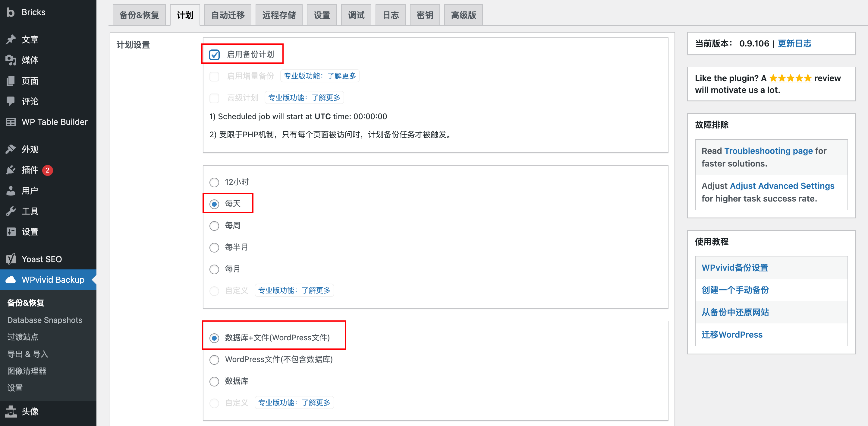Click 专业版功能 link beside schedule 自定义
868x426 pixels.
click(x=294, y=291)
